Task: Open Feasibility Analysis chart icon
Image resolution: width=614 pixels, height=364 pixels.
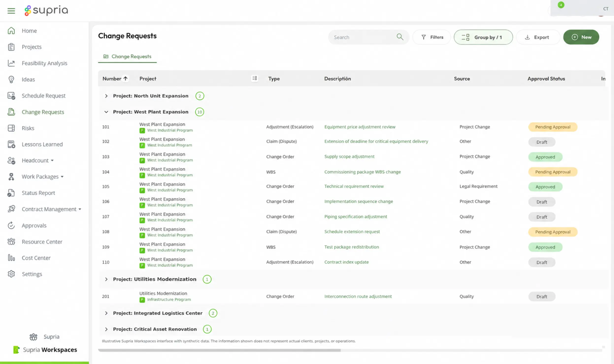Action: [11, 63]
